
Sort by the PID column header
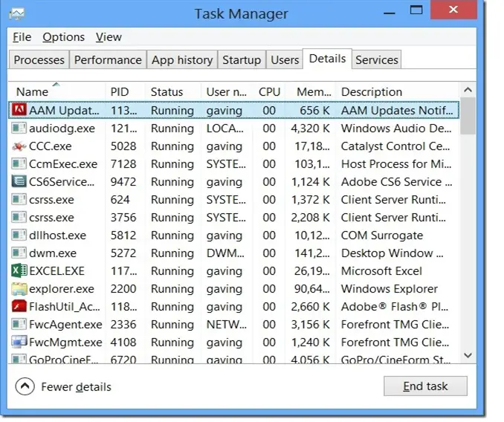[x=126, y=92]
